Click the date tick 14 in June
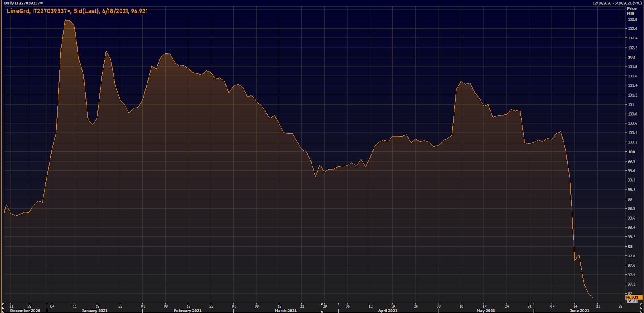The width and height of the screenshot is (644, 313). coord(575,306)
